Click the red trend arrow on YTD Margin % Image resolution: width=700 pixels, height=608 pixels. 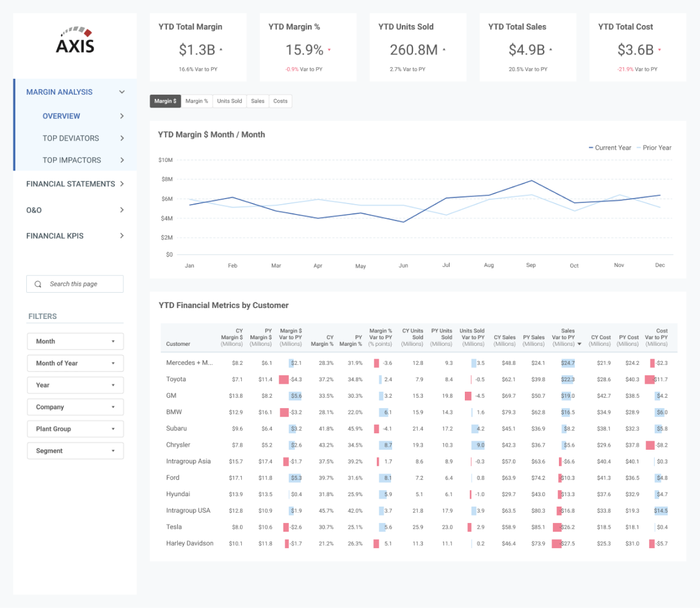pos(329,49)
